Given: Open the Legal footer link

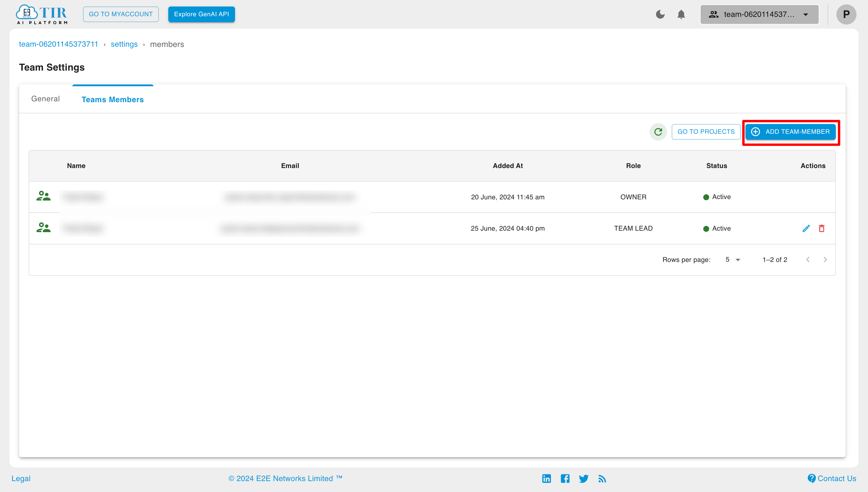Looking at the screenshot, I should 21,478.
